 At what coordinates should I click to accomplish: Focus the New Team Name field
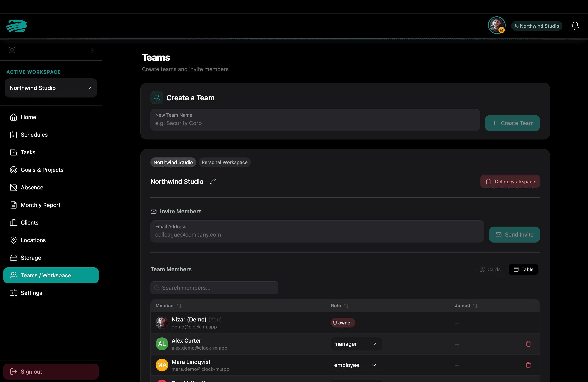tap(315, 120)
